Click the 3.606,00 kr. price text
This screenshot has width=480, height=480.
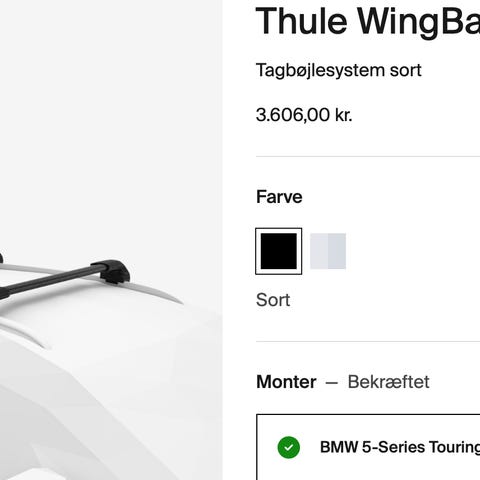pyautogui.click(x=304, y=115)
